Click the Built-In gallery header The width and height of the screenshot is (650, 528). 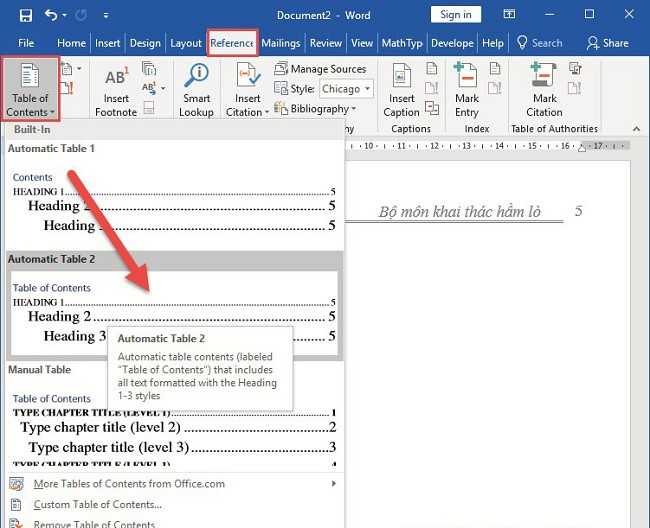point(174,129)
